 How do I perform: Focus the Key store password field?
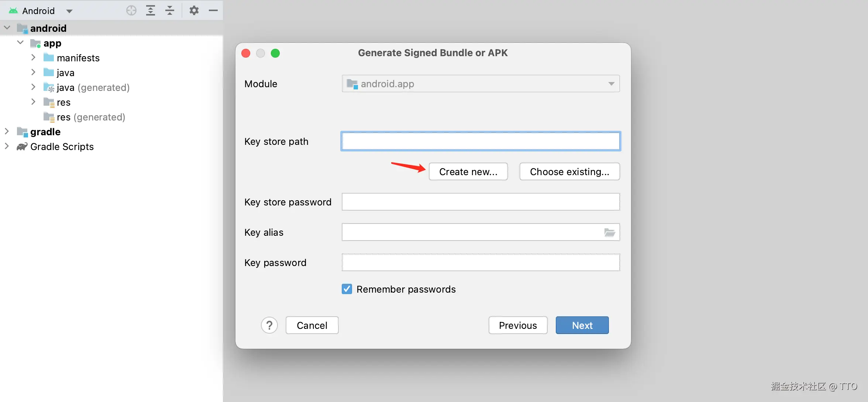(480, 202)
